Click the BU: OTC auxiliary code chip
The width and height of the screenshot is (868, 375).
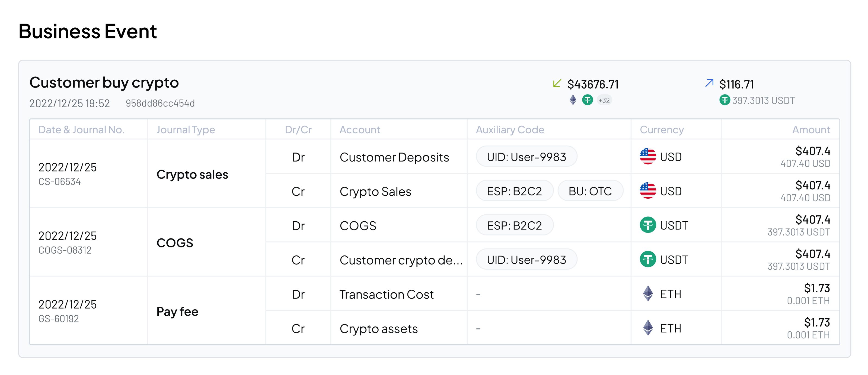click(590, 190)
